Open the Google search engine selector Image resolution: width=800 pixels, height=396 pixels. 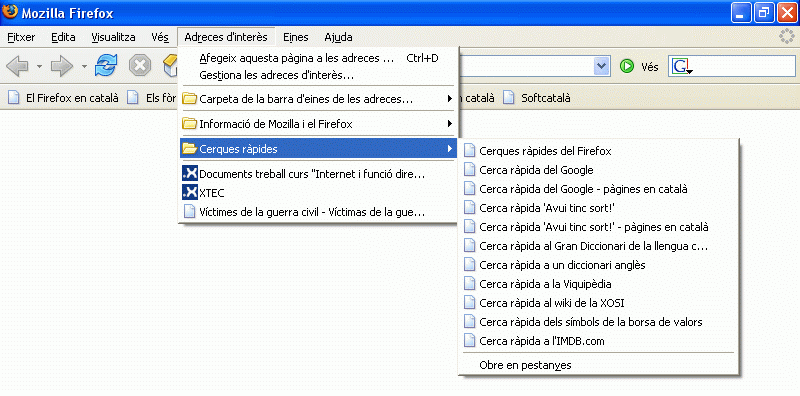coord(682,67)
